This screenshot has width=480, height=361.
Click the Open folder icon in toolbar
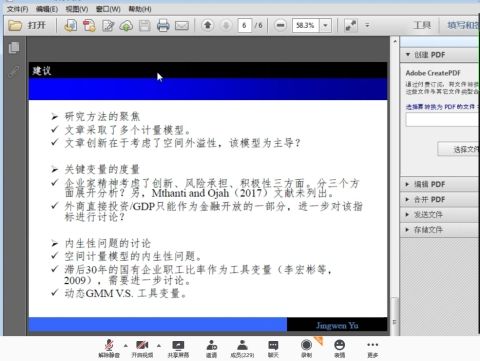(15, 25)
